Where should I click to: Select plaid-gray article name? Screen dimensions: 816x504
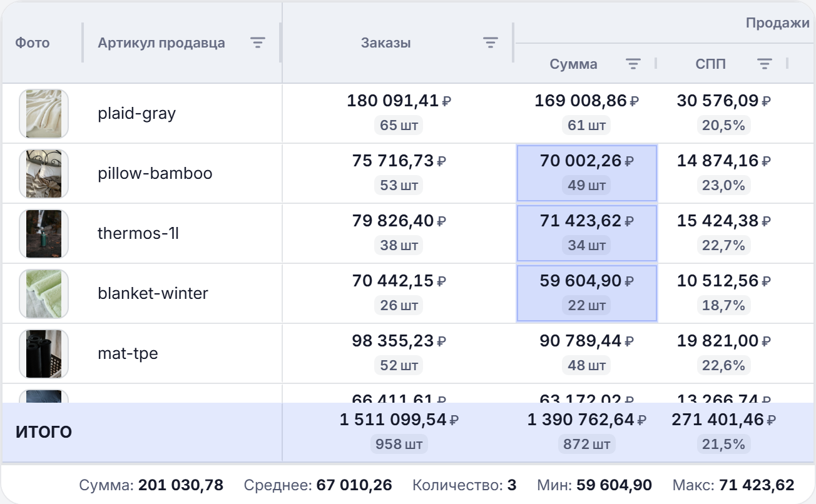(x=136, y=114)
